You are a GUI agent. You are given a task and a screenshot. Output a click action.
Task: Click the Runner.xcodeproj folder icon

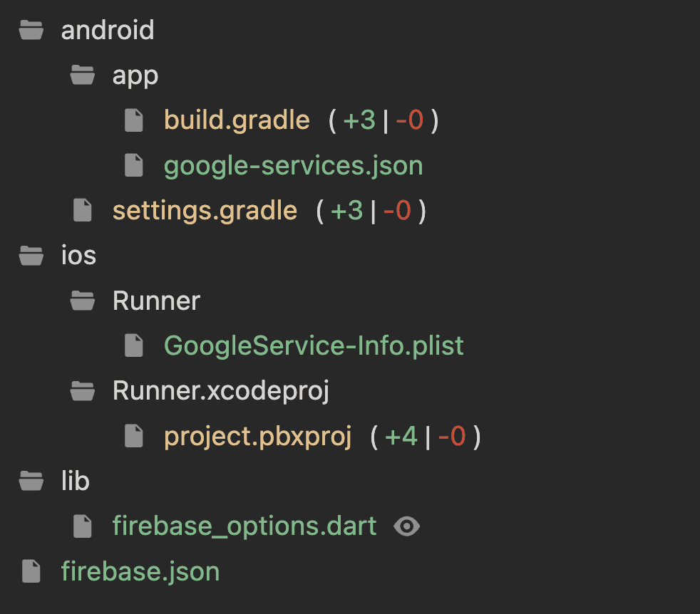point(83,390)
